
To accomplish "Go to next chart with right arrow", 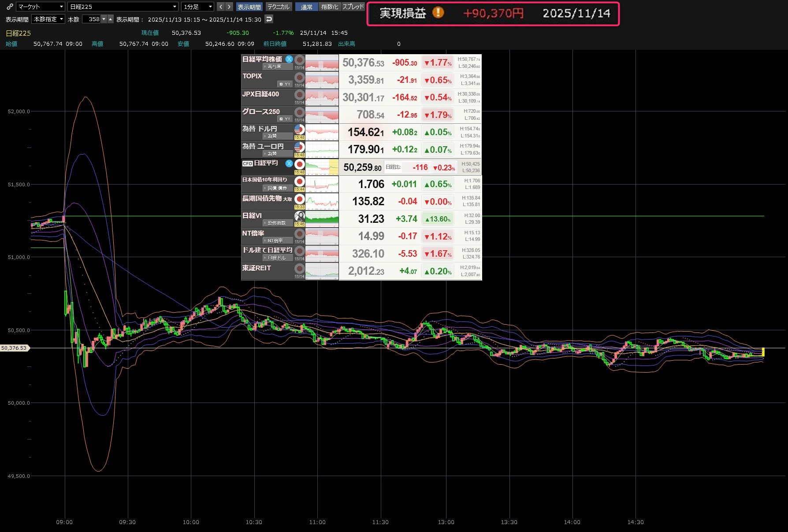I will pyautogui.click(x=229, y=7).
